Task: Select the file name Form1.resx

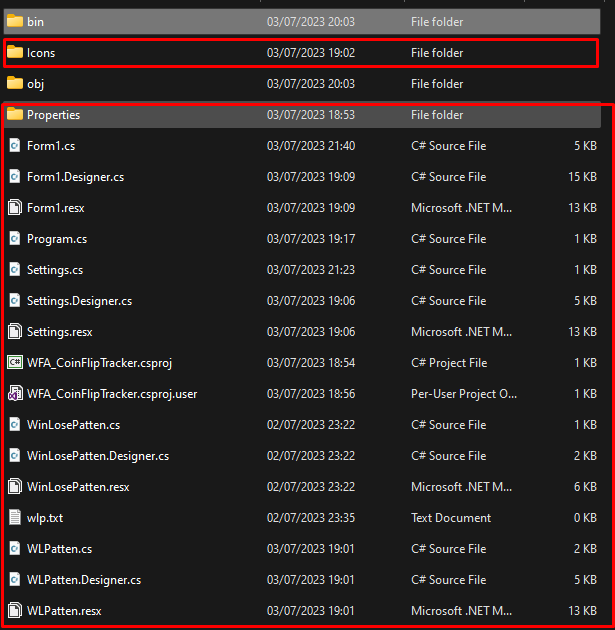Action: [x=56, y=208]
